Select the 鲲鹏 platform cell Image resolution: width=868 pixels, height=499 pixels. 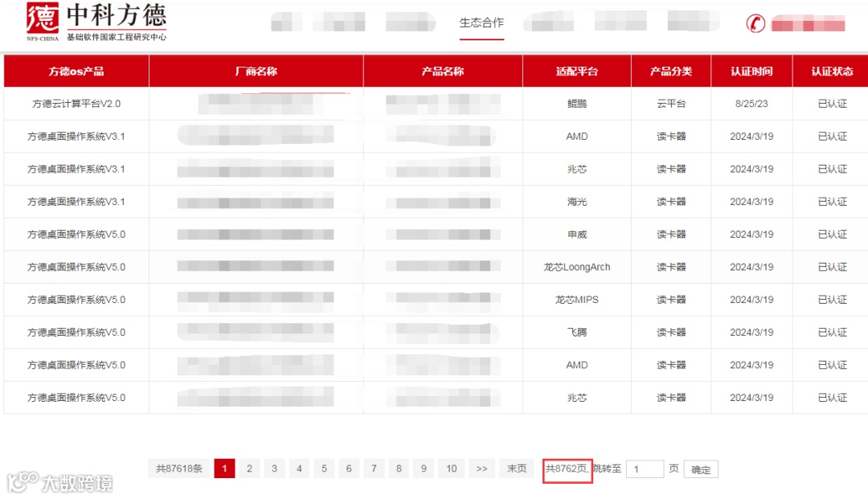click(x=577, y=104)
